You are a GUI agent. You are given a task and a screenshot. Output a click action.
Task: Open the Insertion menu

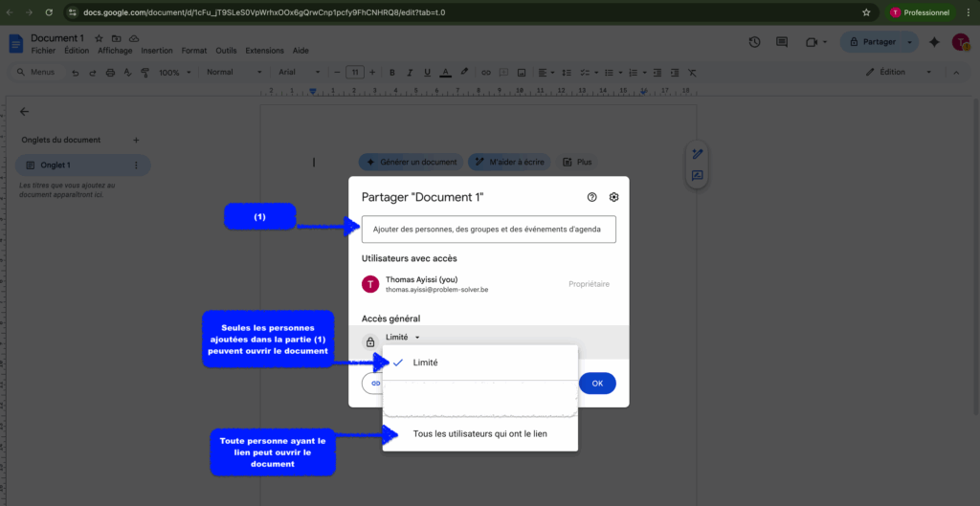coord(157,51)
